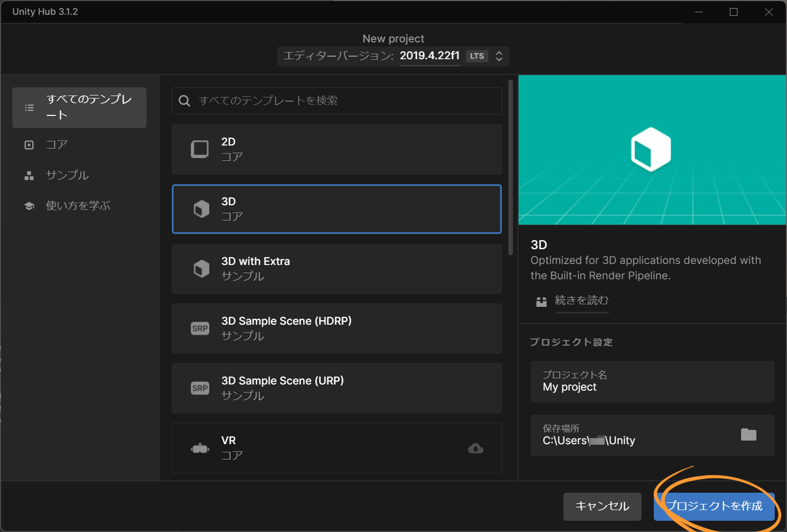Click the エディターバージョン label
The width and height of the screenshot is (787, 532).
pos(338,56)
